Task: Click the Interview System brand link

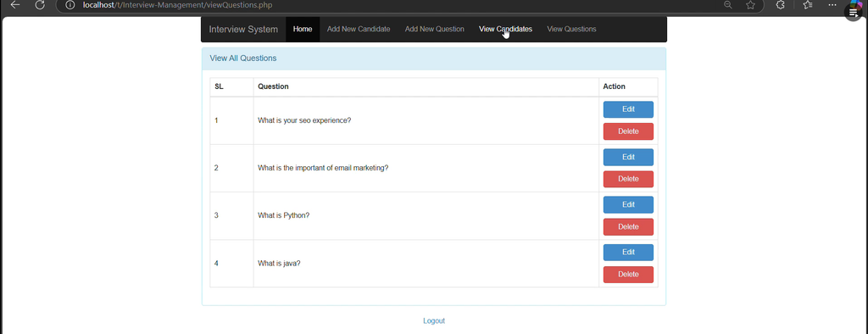Action: [x=243, y=30]
